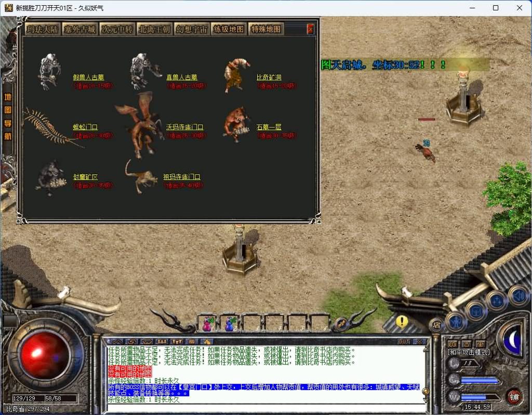Click the OUT button on chat bar
Viewport: 532px width, 415px height.
pyautogui.click(x=404, y=342)
